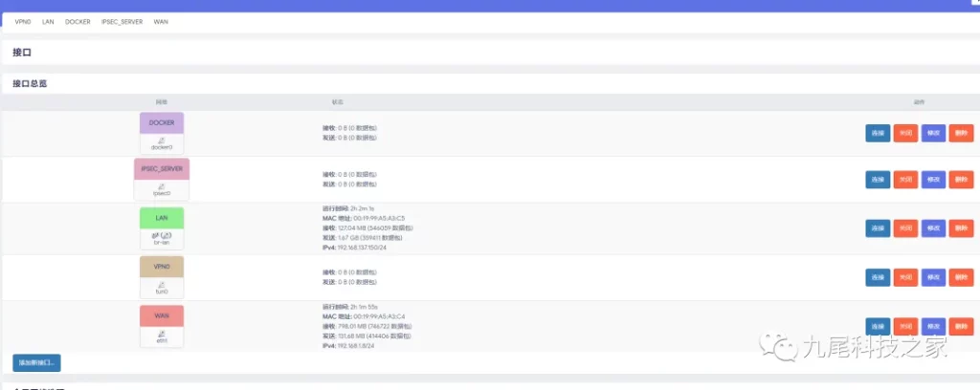Click the 添加新接口 button
Viewport: 980px width, 390px height.
[36, 363]
